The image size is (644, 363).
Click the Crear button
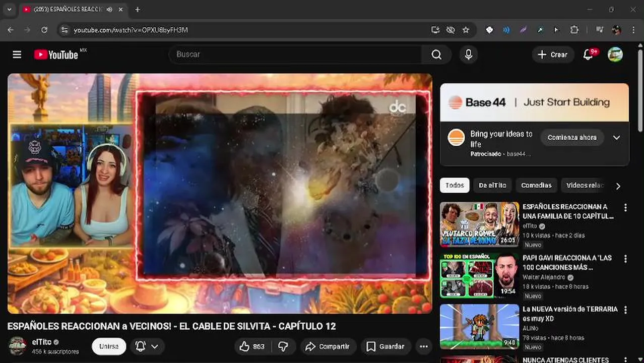point(553,54)
